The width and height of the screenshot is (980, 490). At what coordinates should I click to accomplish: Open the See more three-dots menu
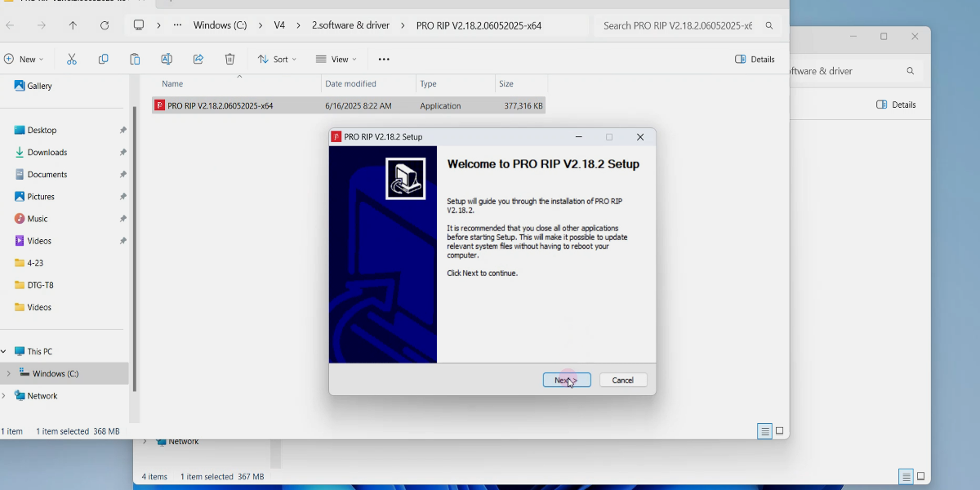pyautogui.click(x=384, y=59)
